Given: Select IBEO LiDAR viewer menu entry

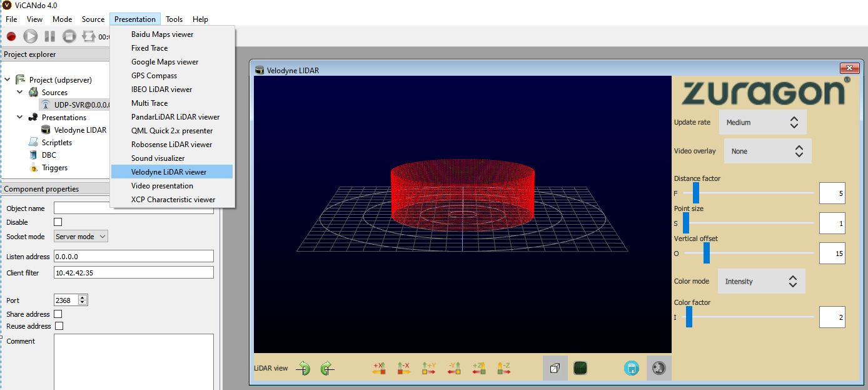Looking at the screenshot, I should (x=172, y=90).
